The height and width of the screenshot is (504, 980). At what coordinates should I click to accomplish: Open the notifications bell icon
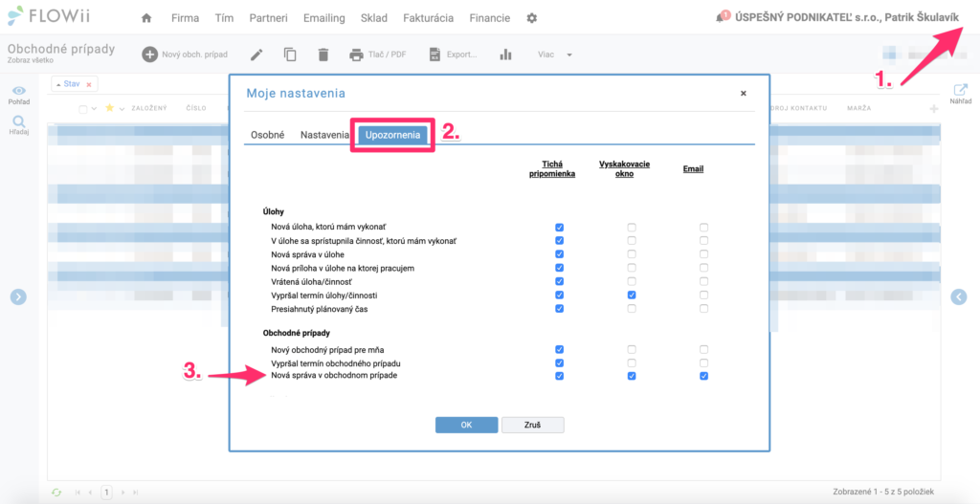click(720, 19)
